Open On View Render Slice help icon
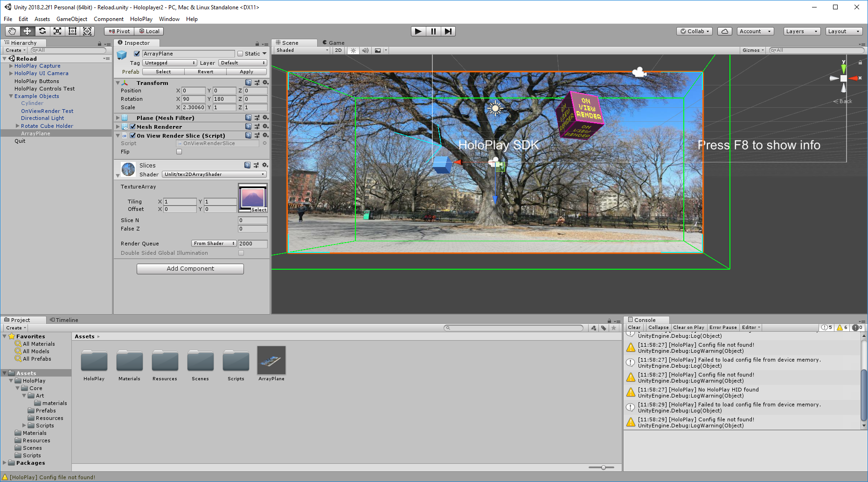 click(248, 135)
